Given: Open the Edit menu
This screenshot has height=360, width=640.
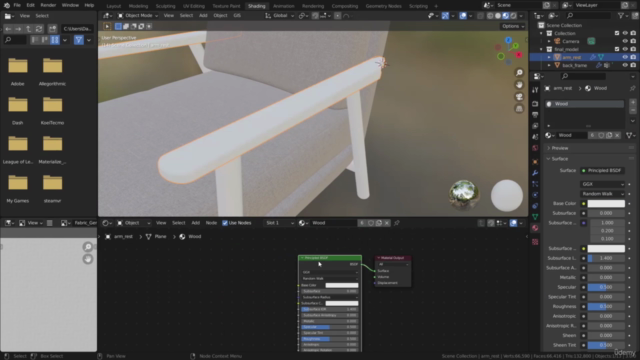Looking at the screenshot, I should [31, 5].
